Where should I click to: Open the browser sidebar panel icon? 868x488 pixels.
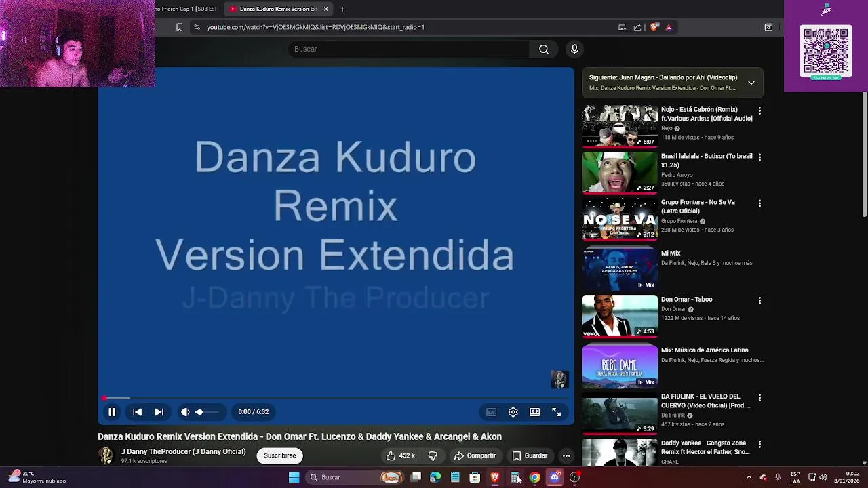point(768,27)
